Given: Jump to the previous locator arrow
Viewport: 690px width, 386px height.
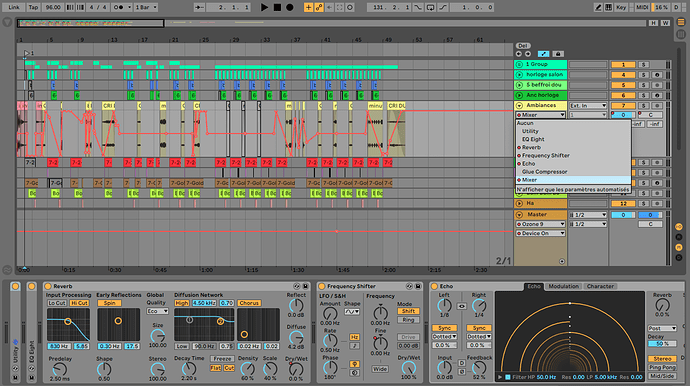Looking at the screenshot, I should [x=518, y=54].
